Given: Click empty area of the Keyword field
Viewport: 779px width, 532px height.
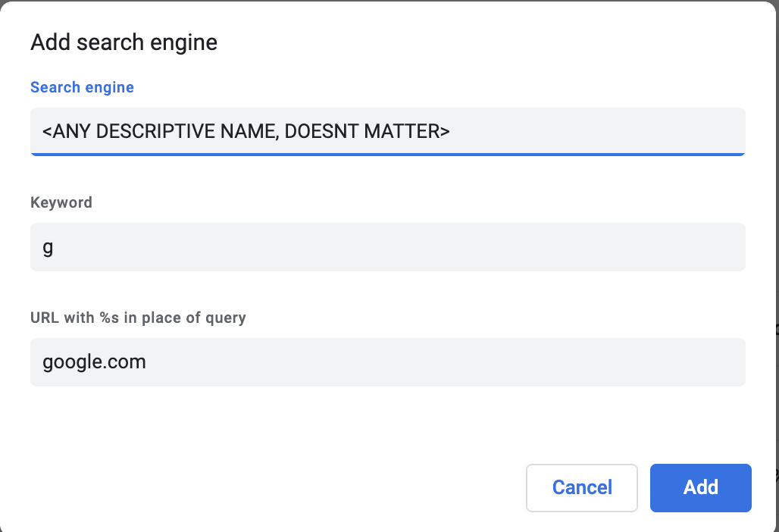Looking at the screenshot, I should tap(455, 247).
